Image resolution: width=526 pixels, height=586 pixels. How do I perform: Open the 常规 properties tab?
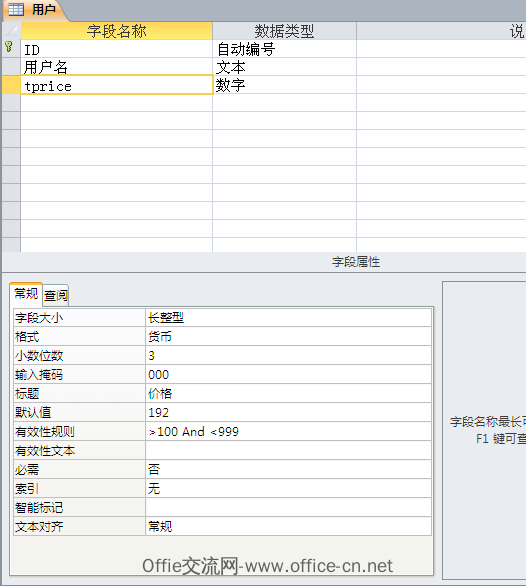[x=26, y=294]
